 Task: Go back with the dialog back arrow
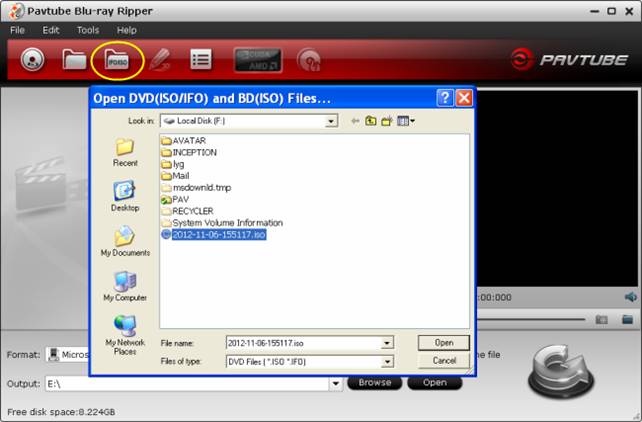(355, 121)
